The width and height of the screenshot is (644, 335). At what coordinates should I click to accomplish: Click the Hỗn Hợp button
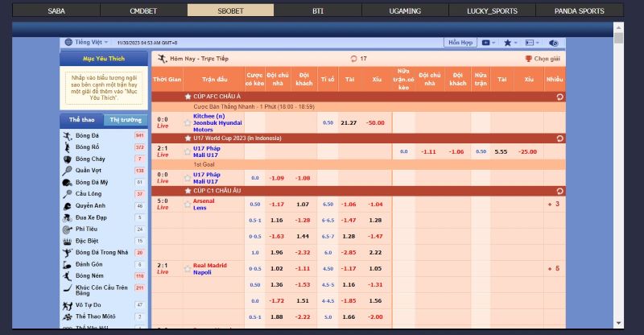461,42
